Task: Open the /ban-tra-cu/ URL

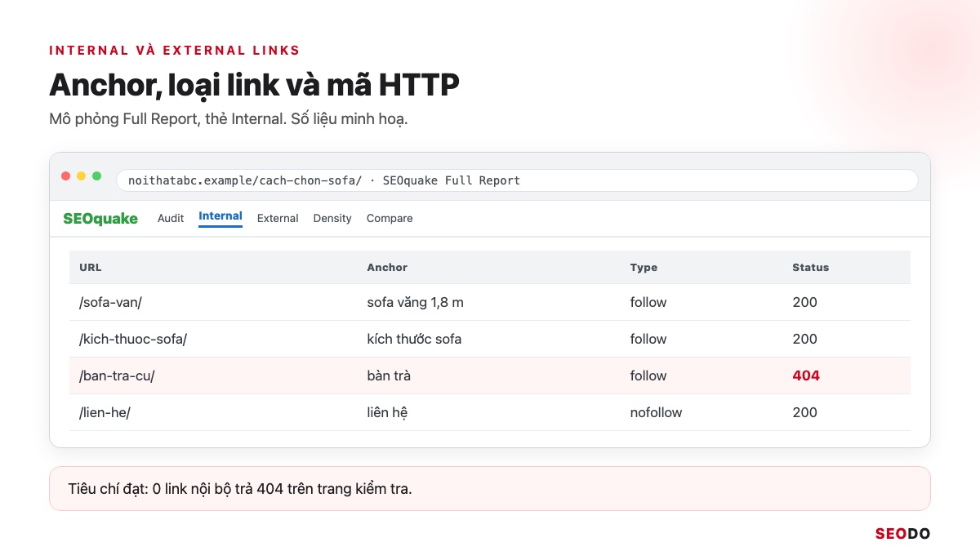Action: pyautogui.click(x=117, y=376)
